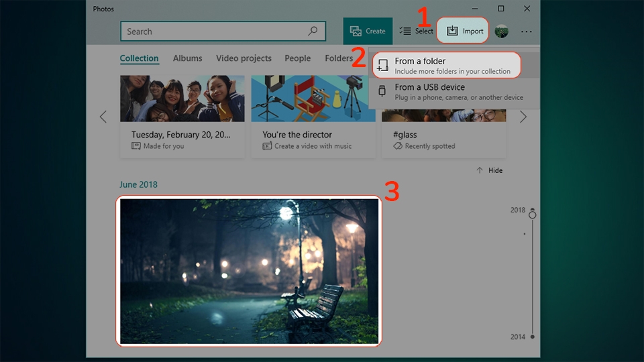
Task: Open the You're the director card
Action: (313, 116)
